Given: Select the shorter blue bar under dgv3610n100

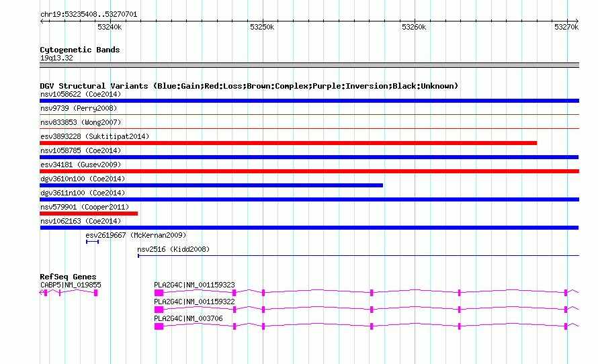Looking at the screenshot, I should (x=211, y=185).
